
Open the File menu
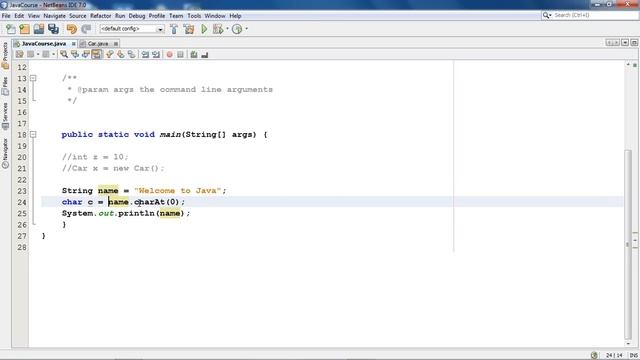coord(6,16)
